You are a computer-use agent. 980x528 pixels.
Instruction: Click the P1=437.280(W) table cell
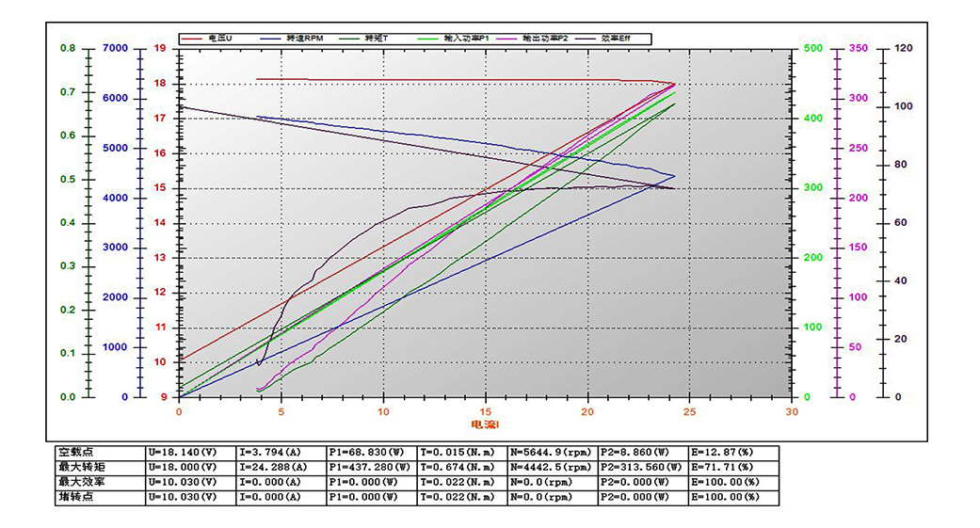370,467
